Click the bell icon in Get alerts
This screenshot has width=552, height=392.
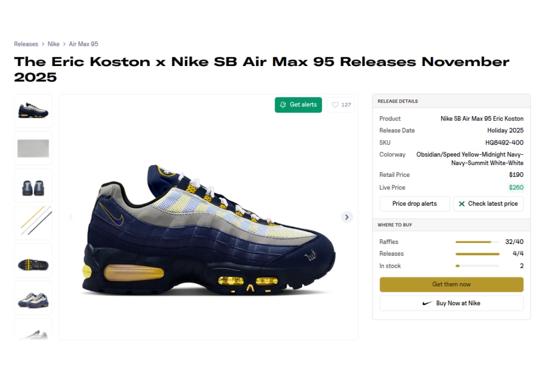click(x=283, y=105)
